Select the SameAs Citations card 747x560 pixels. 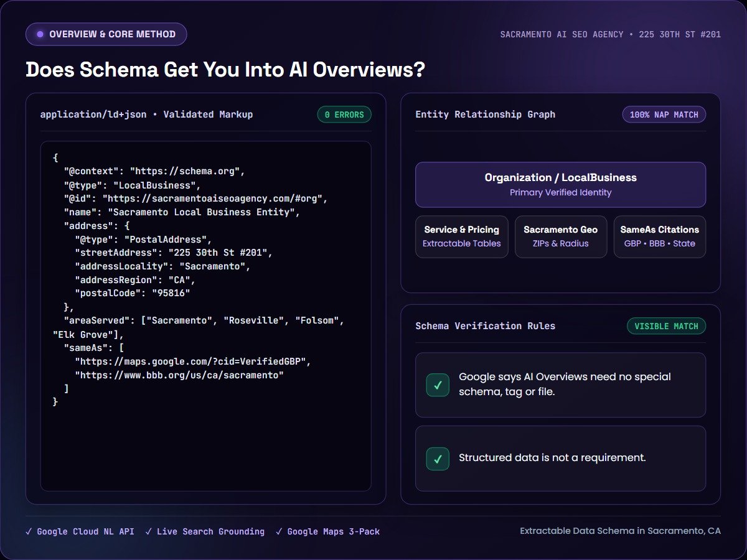660,236
